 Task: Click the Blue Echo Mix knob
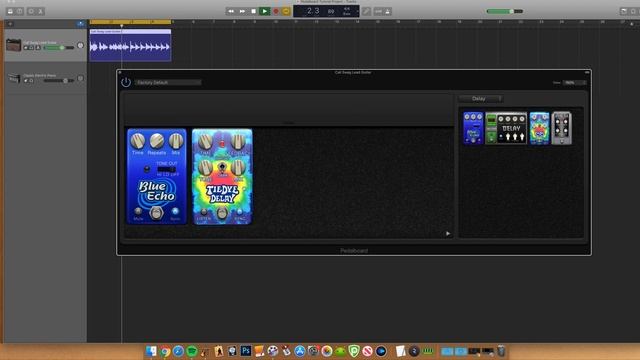coord(176,141)
